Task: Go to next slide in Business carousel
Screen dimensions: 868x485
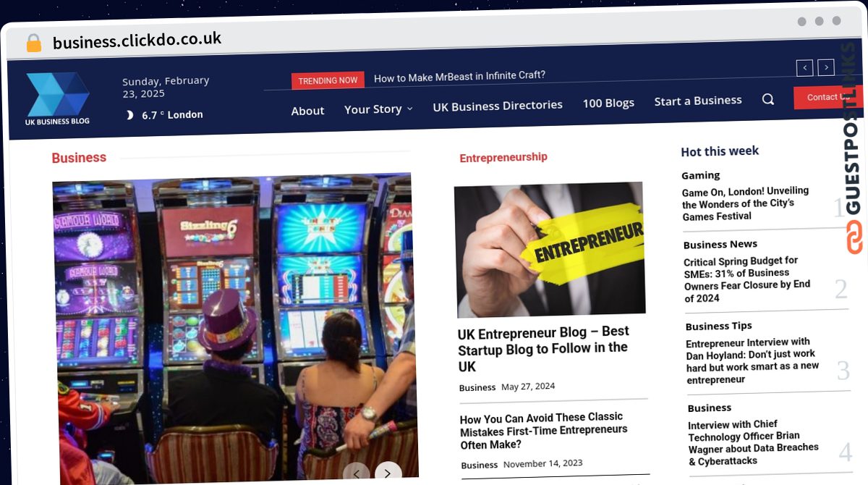Action: pos(388,473)
